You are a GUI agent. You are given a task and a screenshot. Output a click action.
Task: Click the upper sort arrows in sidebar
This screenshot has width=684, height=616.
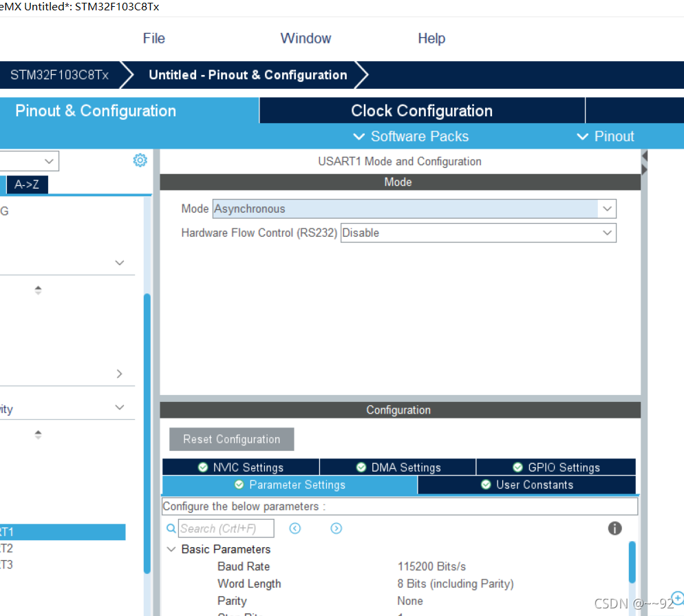tap(38, 290)
